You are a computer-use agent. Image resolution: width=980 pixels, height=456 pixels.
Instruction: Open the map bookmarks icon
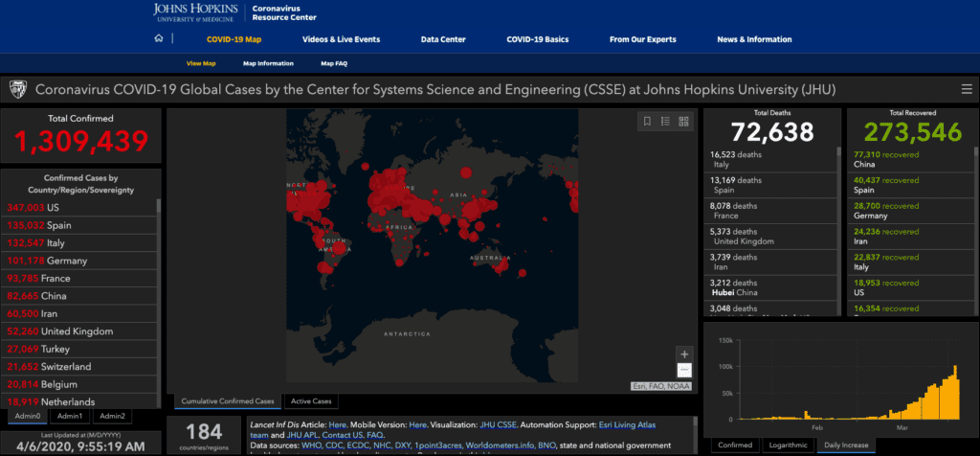647,122
